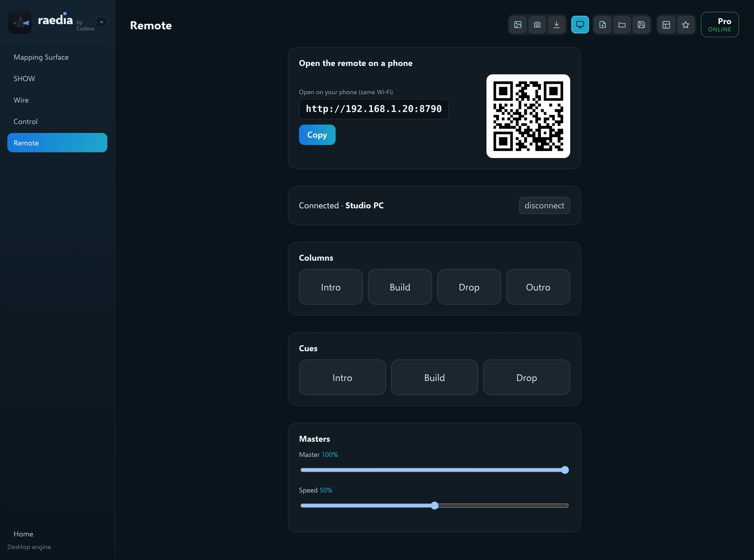Open the Pro ONLINE status badge
Viewport: 754px width, 560px height.
point(720,25)
